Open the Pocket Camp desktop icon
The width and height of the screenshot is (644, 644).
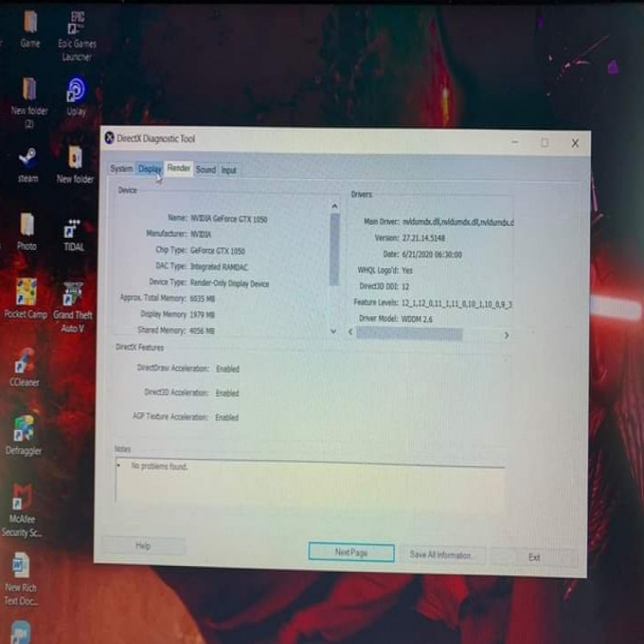[26, 294]
